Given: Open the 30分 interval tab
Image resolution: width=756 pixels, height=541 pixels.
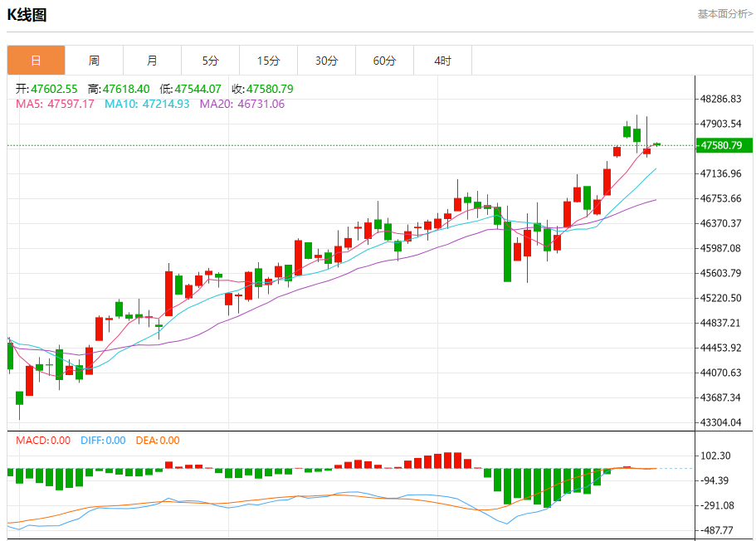Looking at the screenshot, I should [326, 61].
